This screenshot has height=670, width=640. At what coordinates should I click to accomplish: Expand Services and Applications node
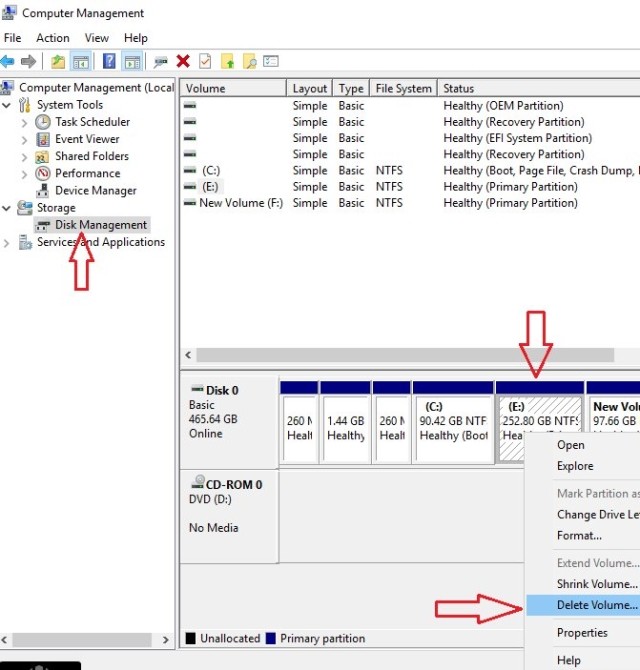[x=6, y=244]
